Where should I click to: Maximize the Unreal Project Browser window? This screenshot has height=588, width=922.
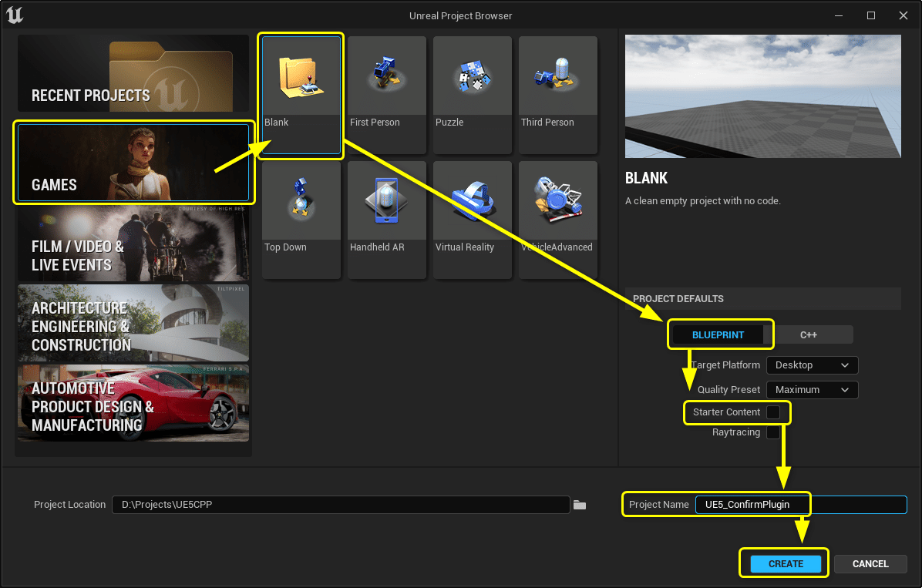click(871, 15)
